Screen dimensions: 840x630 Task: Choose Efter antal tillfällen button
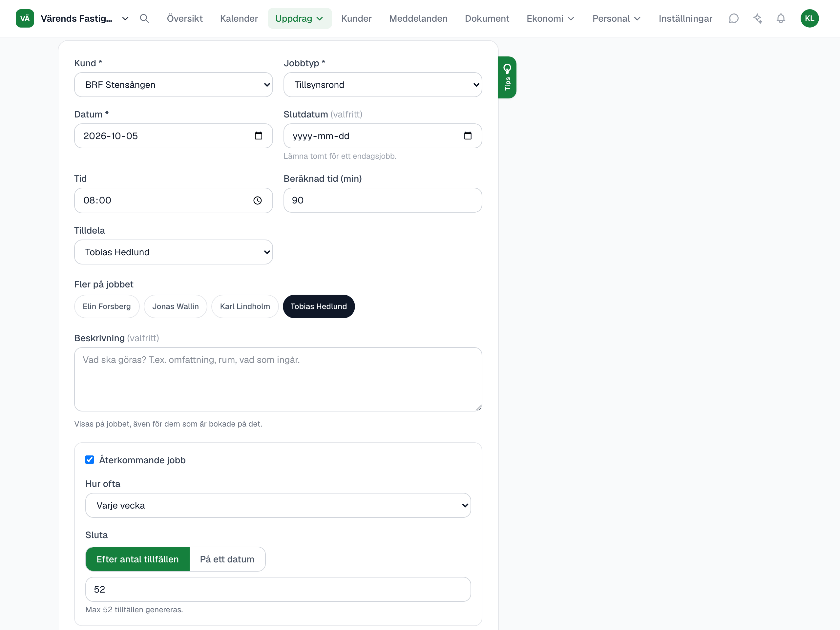137,559
